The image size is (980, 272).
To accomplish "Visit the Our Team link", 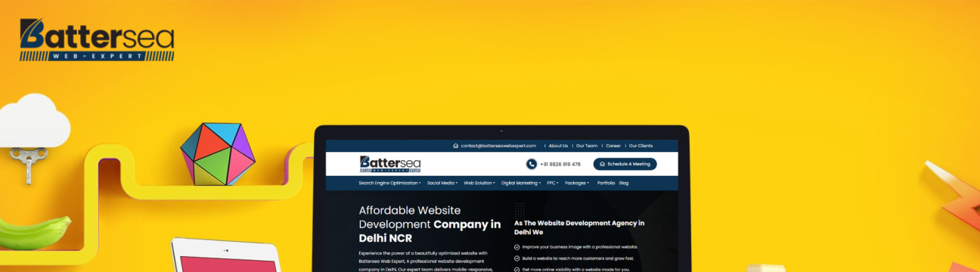I will pos(587,146).
